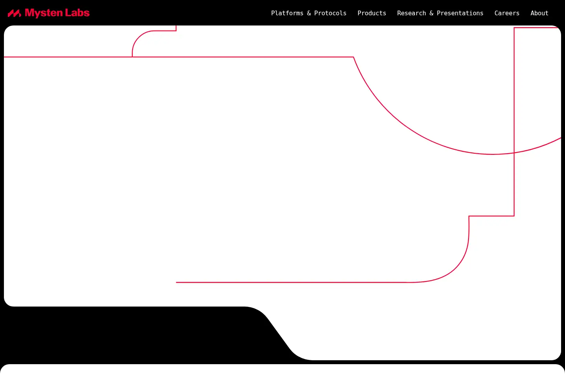Go to the Careers page
The image size is (565, 392).
[x=507, y=13]
